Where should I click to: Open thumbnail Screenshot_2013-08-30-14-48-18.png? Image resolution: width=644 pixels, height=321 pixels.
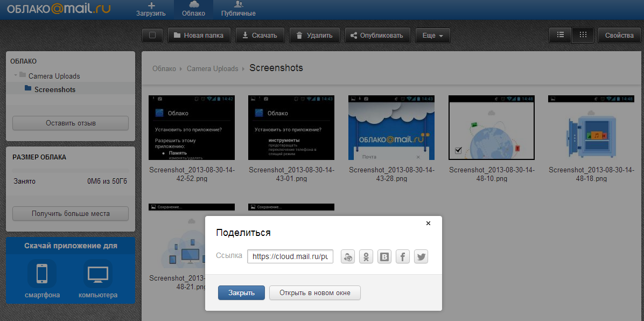click(x=591, y=128)
